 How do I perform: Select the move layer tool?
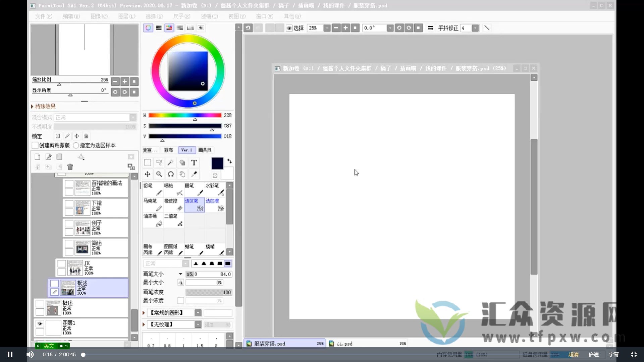(147, 174)
